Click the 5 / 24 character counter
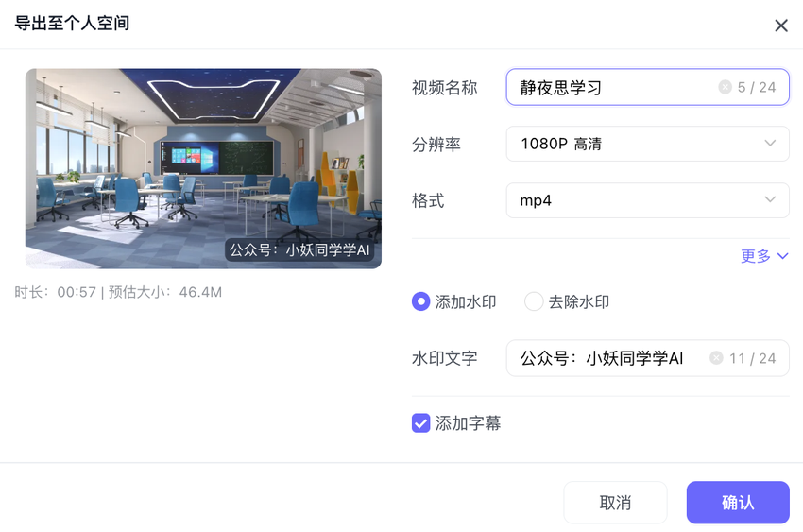 coord(757,88)
